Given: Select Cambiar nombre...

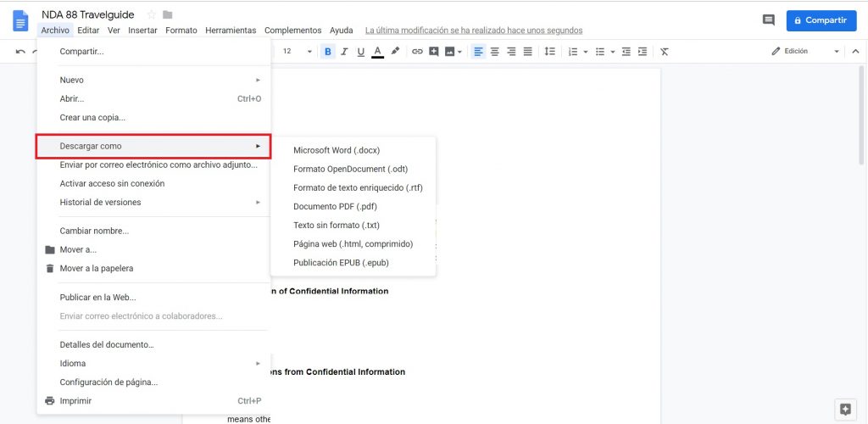Looking at the screenshot, I should click(154, 231).
